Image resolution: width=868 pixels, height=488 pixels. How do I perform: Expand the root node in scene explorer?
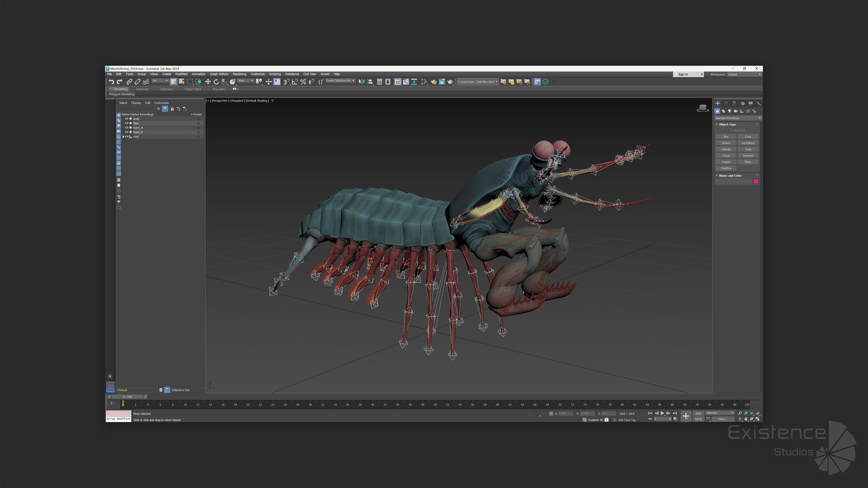click(123, 136)
